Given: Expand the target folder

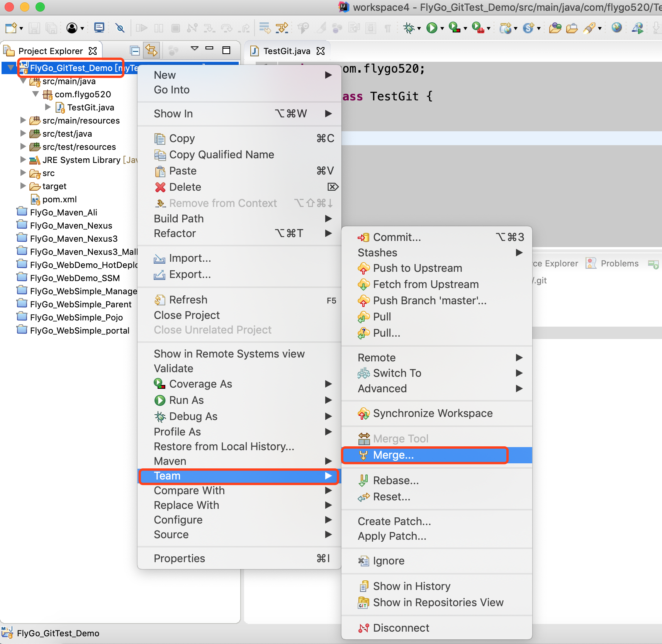Looking at the screenshot, I should tap(23, 186).
